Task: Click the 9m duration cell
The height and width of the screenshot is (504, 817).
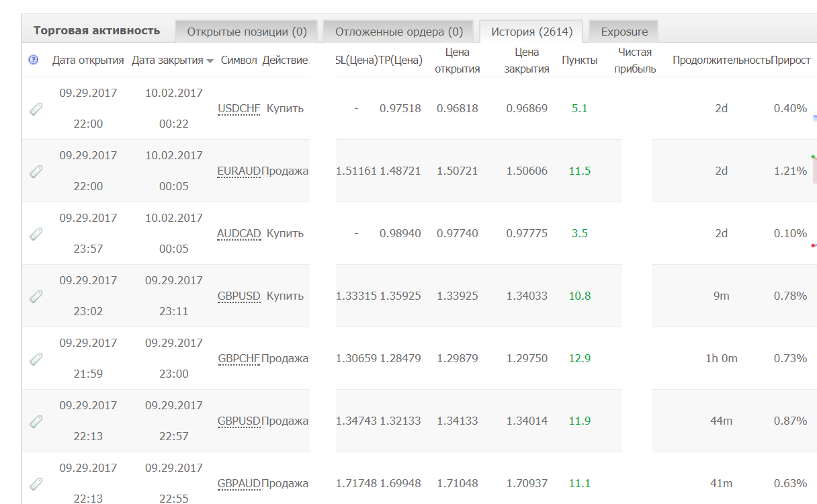Action: [x=722, y=296]
